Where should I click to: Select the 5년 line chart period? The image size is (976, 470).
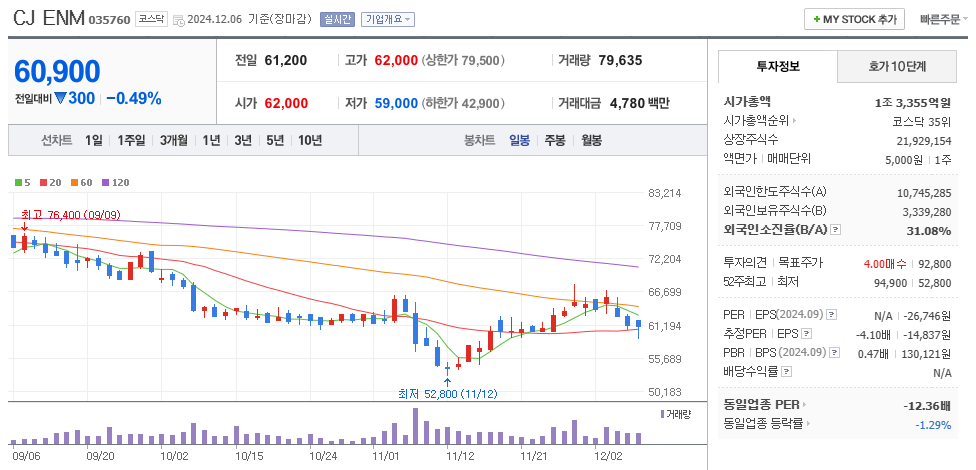pyautogui.click(x=274, y=140)
